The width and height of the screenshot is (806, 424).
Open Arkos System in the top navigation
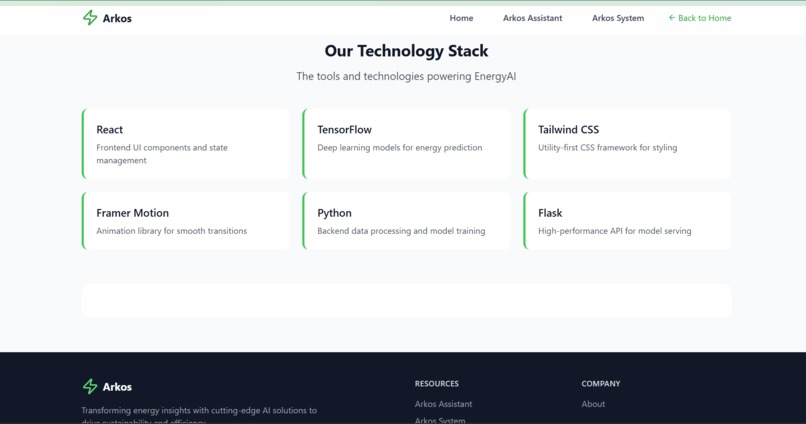(x=618, y=18)
